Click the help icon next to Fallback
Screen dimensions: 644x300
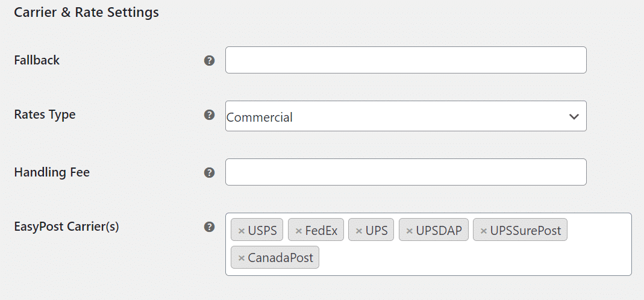[x=209, y=60]
